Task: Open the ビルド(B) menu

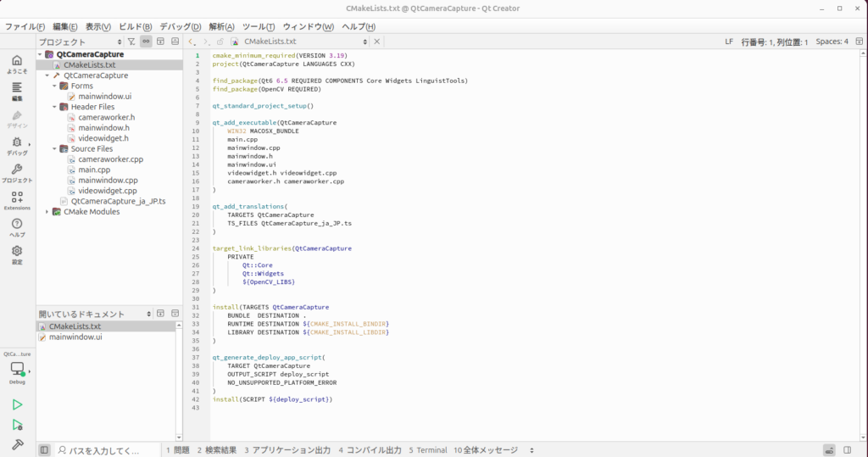Action: (136, 26)
